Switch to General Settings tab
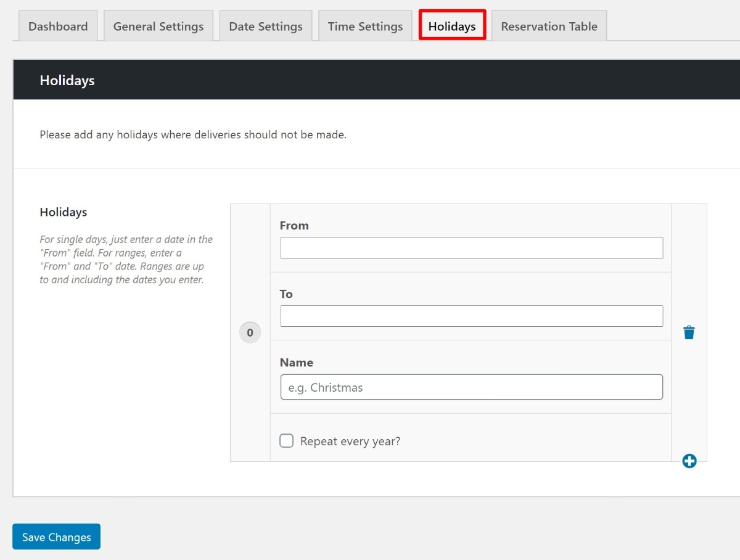Viewport: 740px width, 560px height. [158, 27]
